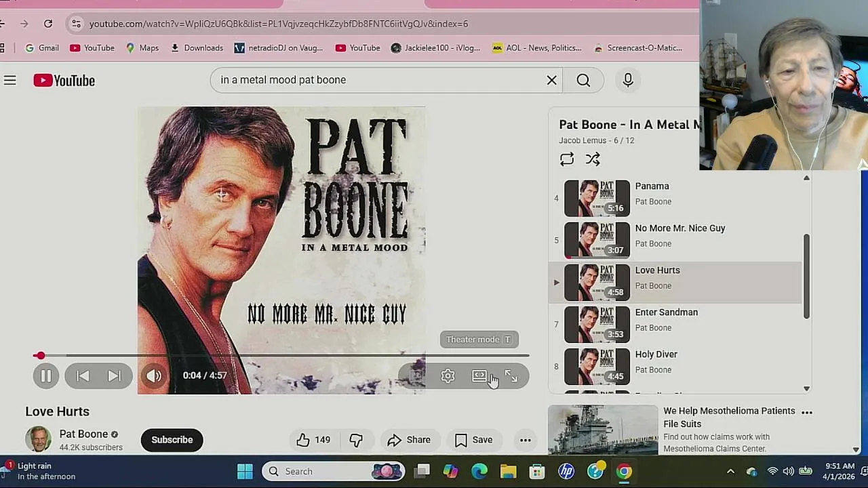868x488 pixels.
Task: Launch Copilot from the taskbar
Action: (451, 471)
